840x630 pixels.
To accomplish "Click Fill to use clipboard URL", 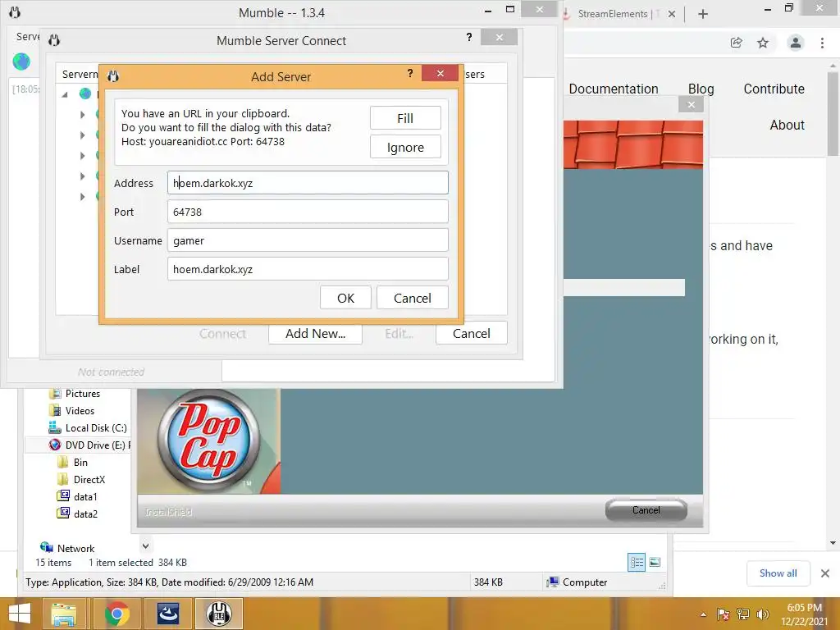I will 405,118.
